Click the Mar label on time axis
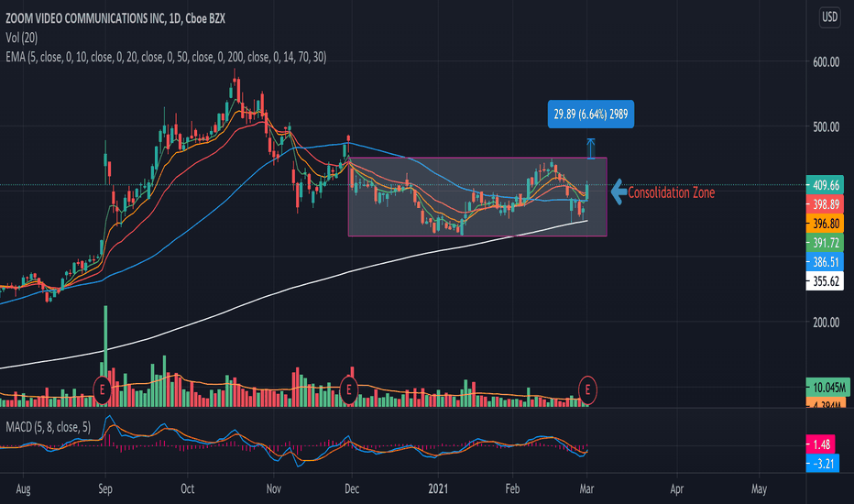This screenshot has width=854, height=504. click(x=586, y=488)
